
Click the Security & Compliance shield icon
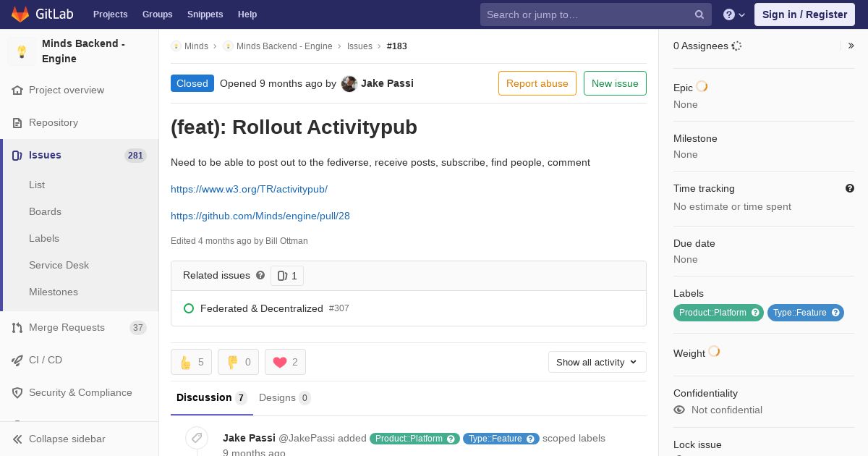17,393
